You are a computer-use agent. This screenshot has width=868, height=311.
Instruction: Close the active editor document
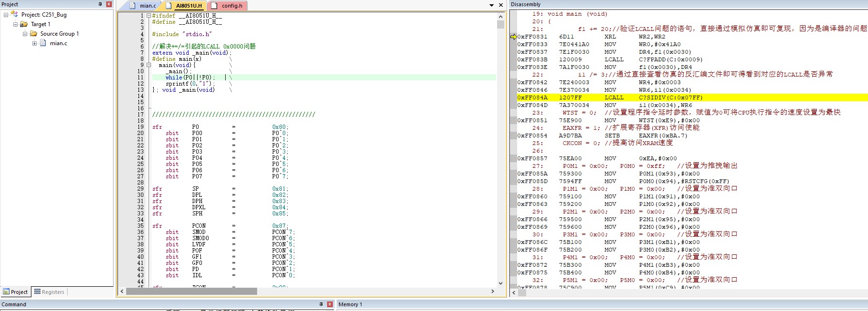point(501,5)
